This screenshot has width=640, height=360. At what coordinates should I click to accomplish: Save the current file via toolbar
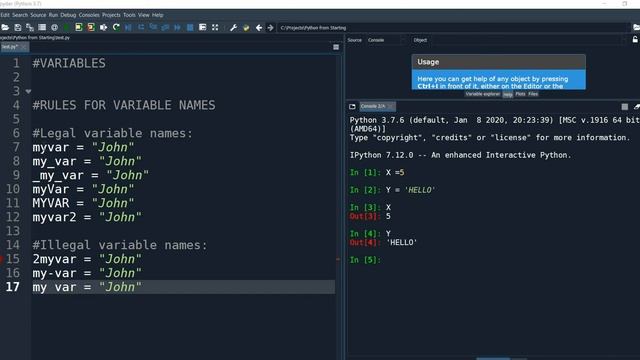point(18,27)
